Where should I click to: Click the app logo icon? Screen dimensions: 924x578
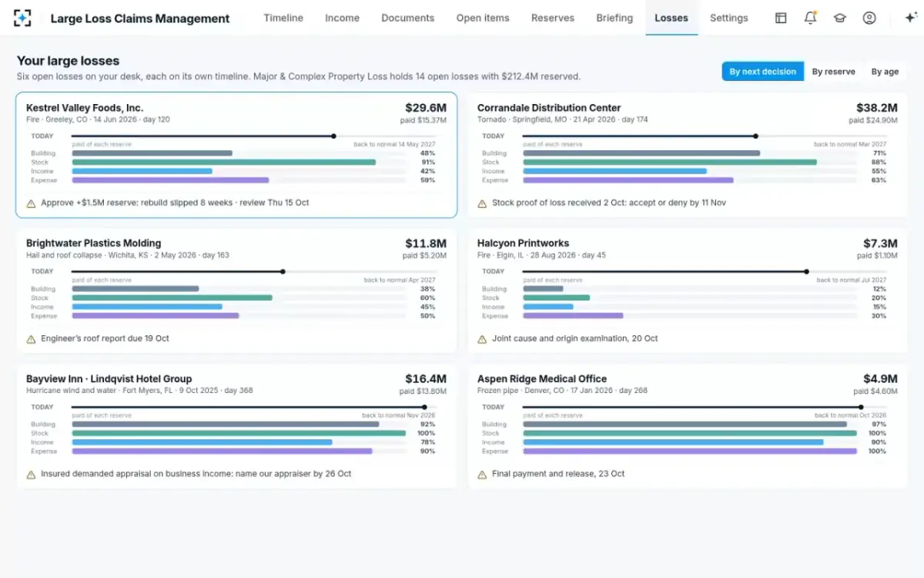[22, 18]
